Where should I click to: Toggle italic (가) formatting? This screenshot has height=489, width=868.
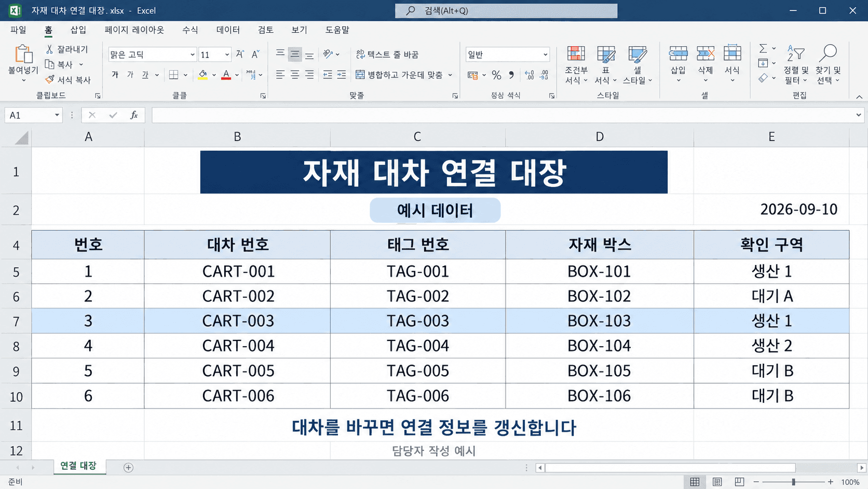tap(130, 75)
